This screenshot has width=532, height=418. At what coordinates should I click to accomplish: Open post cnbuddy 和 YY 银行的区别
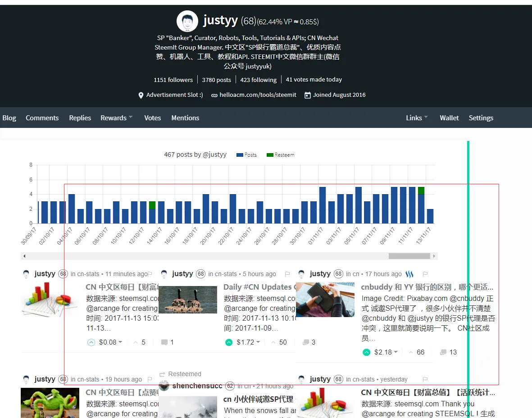pyautogui.click(x=427, y=287)
